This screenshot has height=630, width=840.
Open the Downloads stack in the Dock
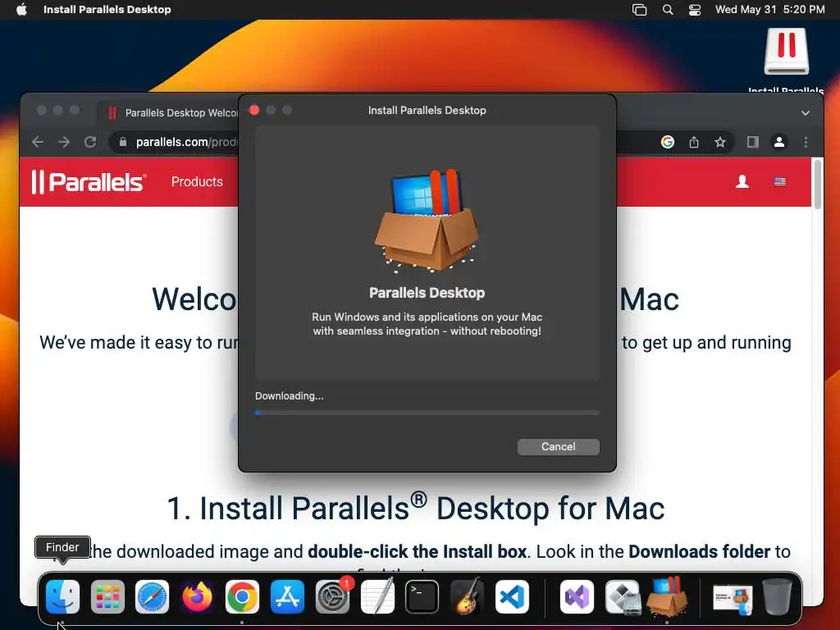[733, 598]
